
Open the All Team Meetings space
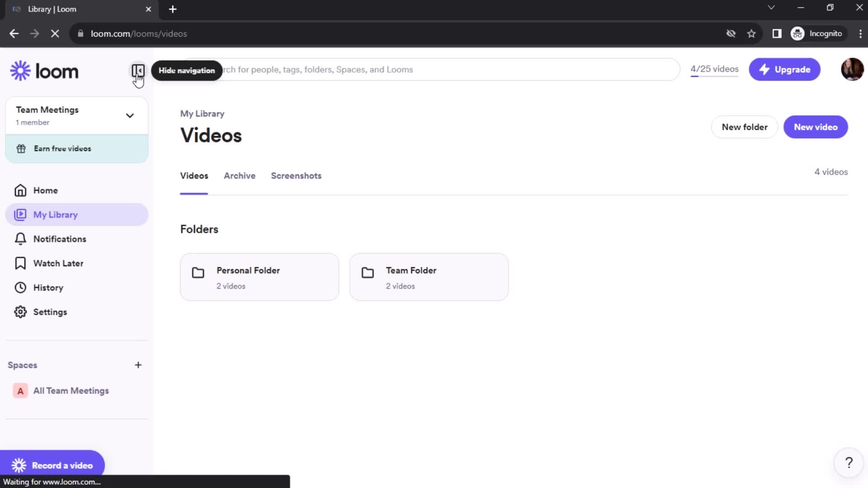click(71, 390)
